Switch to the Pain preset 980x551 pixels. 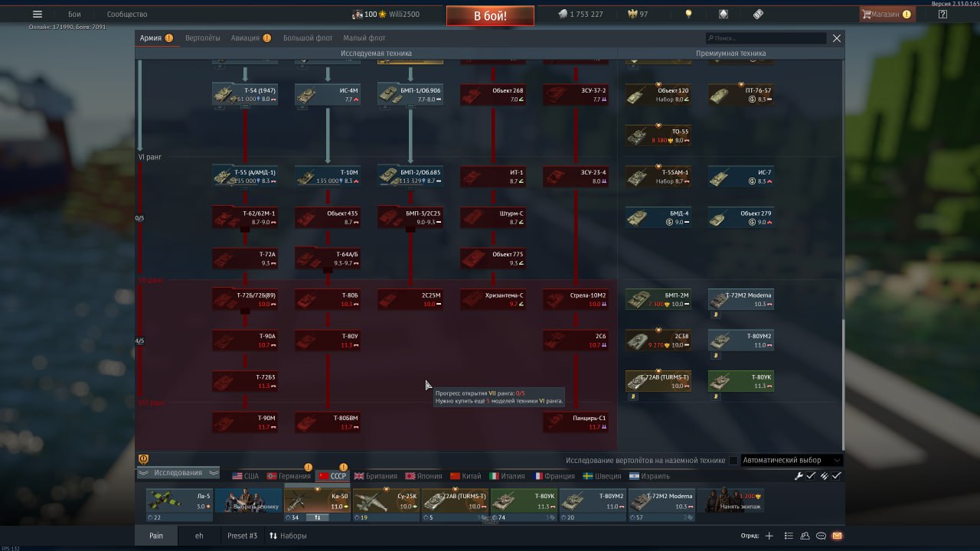(x=156, y=536)
